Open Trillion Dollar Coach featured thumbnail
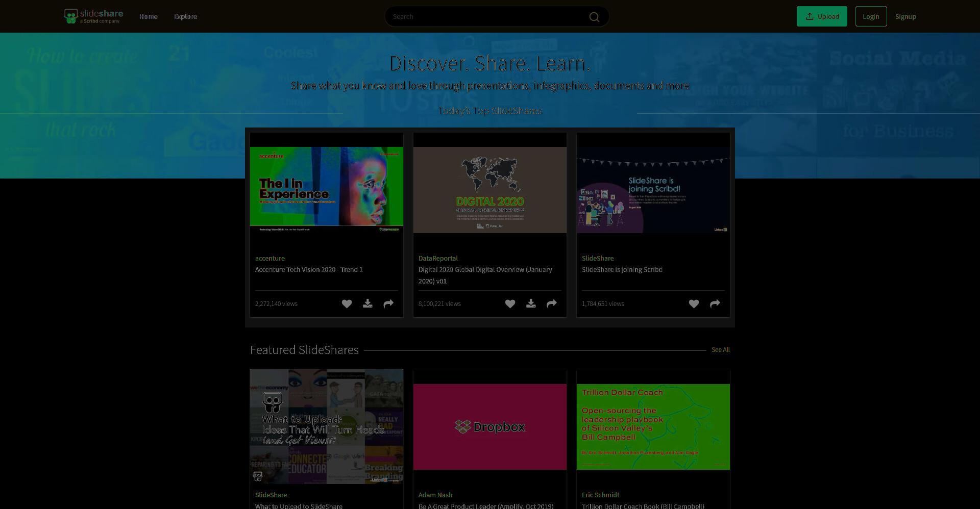Viewport: 980px width, 509px height. pos(653,427)
